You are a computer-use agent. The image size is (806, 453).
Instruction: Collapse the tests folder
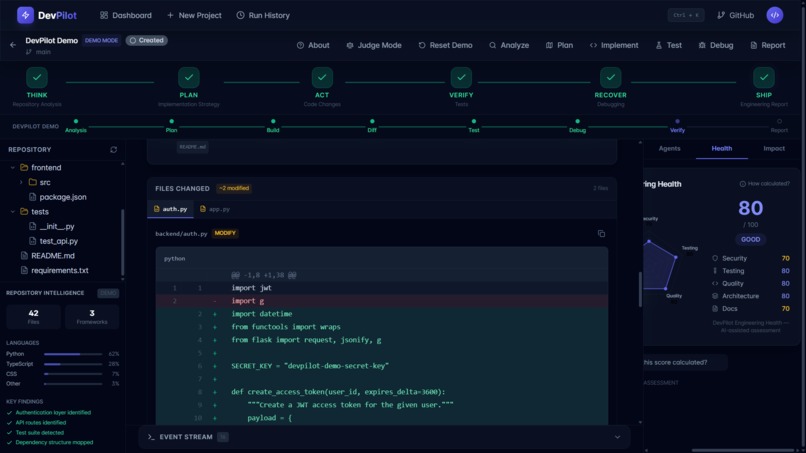tap(13, 211)
